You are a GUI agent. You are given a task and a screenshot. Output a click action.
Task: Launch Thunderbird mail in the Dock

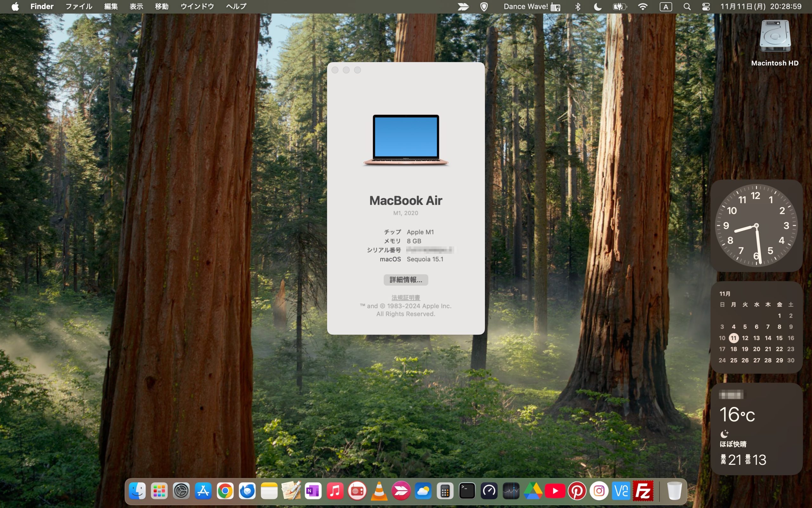point(247,491)
